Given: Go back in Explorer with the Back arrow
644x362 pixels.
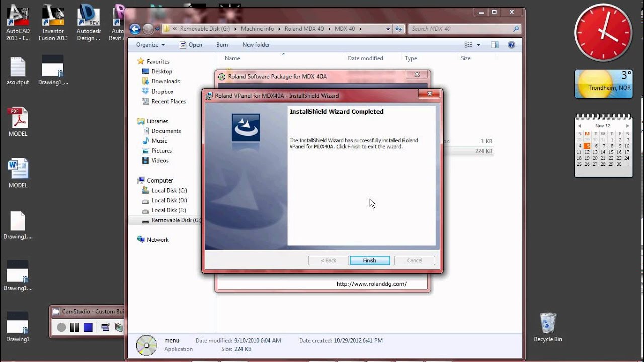Looking at the screenshot, I should point(135,29).
